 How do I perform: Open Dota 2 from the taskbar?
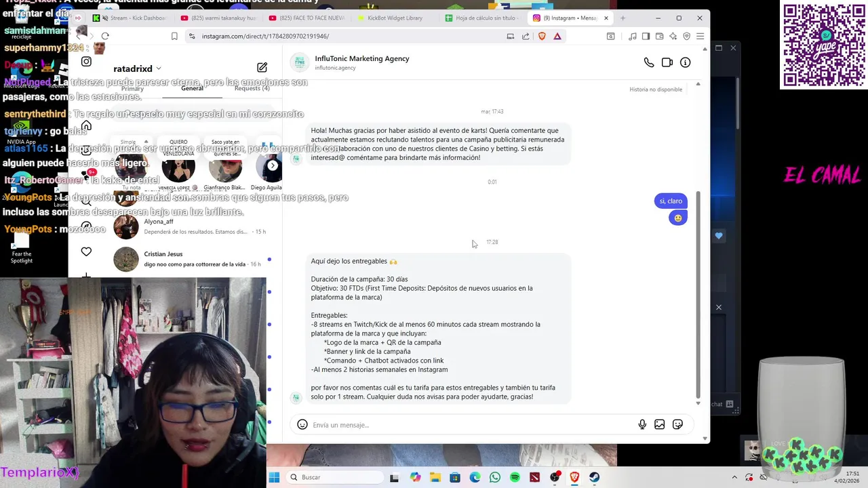click(535, 477)
